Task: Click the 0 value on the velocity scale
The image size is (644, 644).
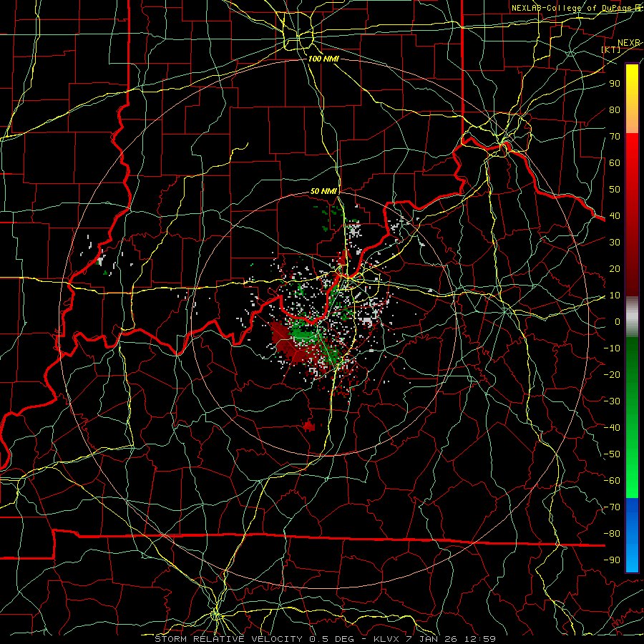Action: point(618,321)
